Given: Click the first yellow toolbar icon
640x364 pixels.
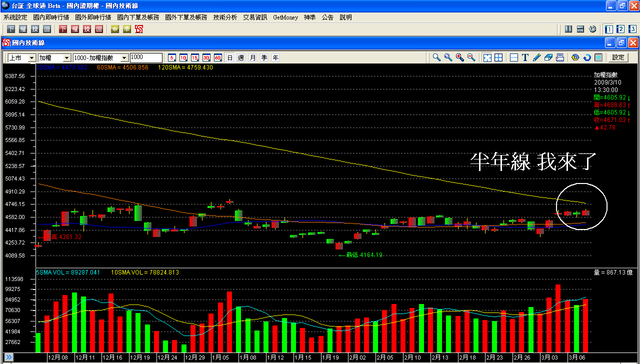Looking at the screenshot, I should click(x=115, y=29).
